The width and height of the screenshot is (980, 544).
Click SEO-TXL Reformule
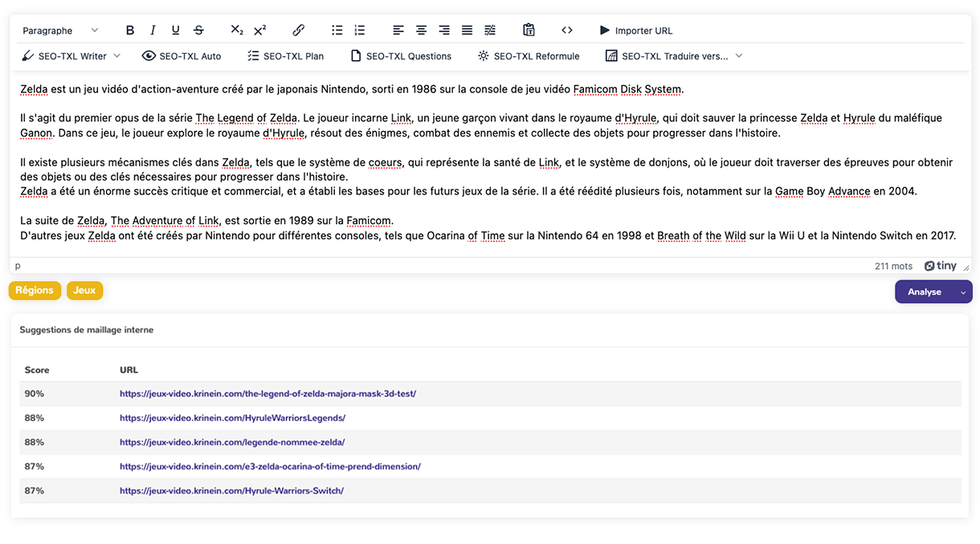(528, 56)
